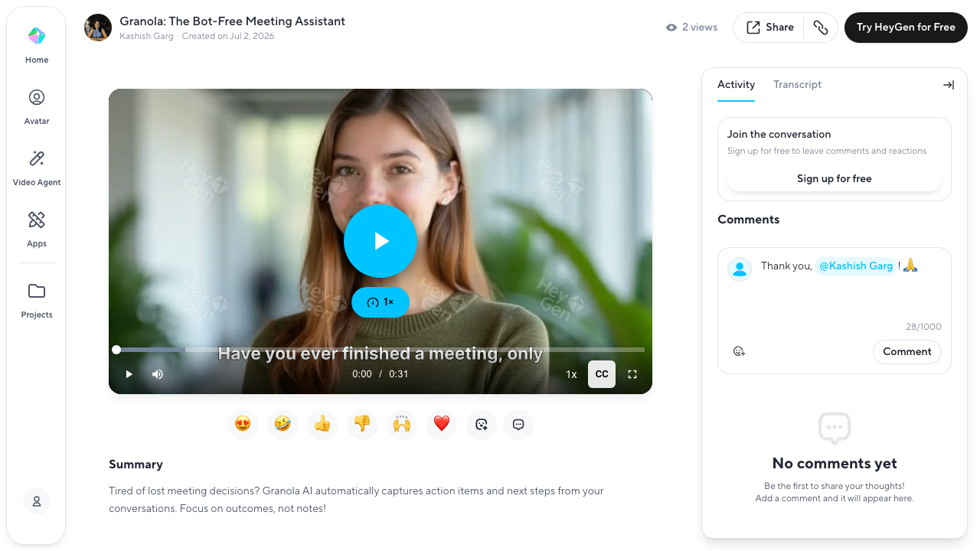The image size is (980, 551).
Task: React with the thumbs up emoji
Action: 322,424
